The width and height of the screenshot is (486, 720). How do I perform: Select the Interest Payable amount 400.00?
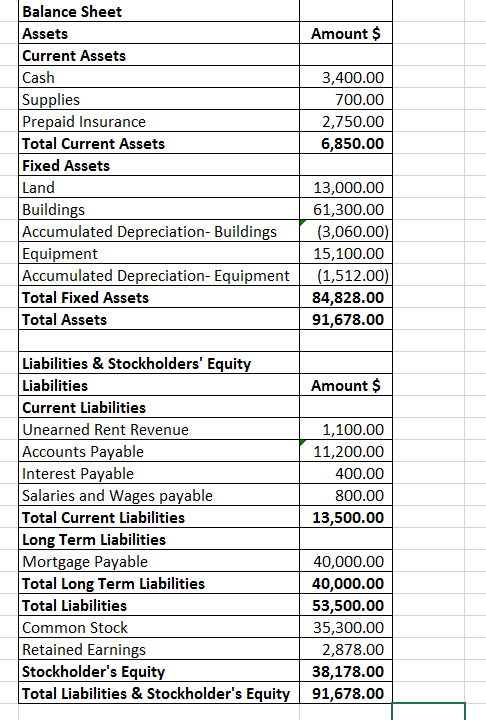[x=346, y=473]
